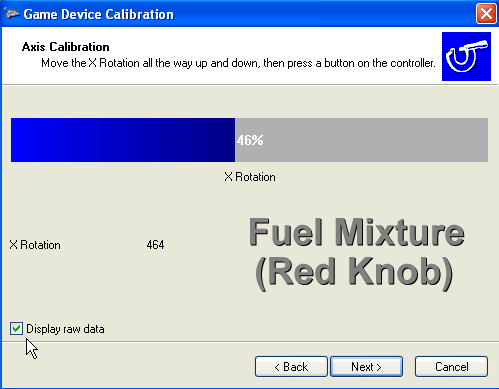Click the 'Display raw data' label text

(x=65, y=329)
